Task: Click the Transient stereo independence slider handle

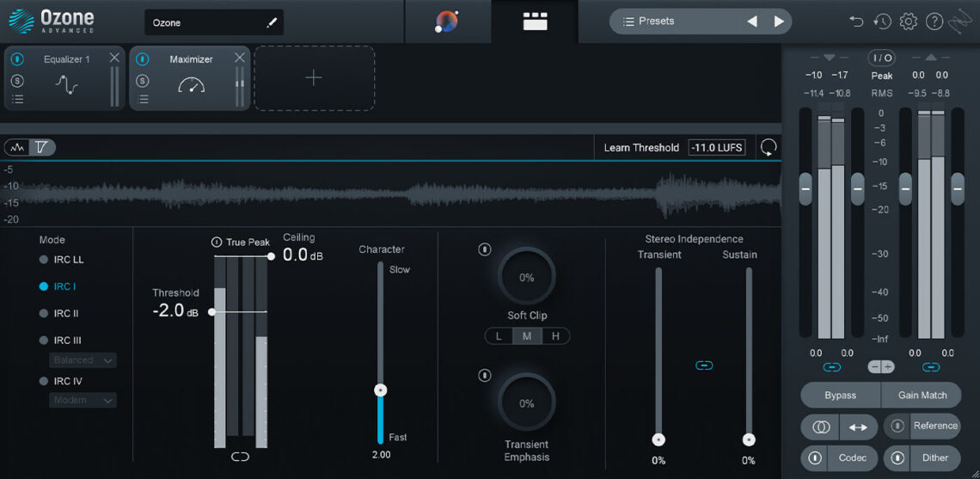Action: click(x=658, y=439)
